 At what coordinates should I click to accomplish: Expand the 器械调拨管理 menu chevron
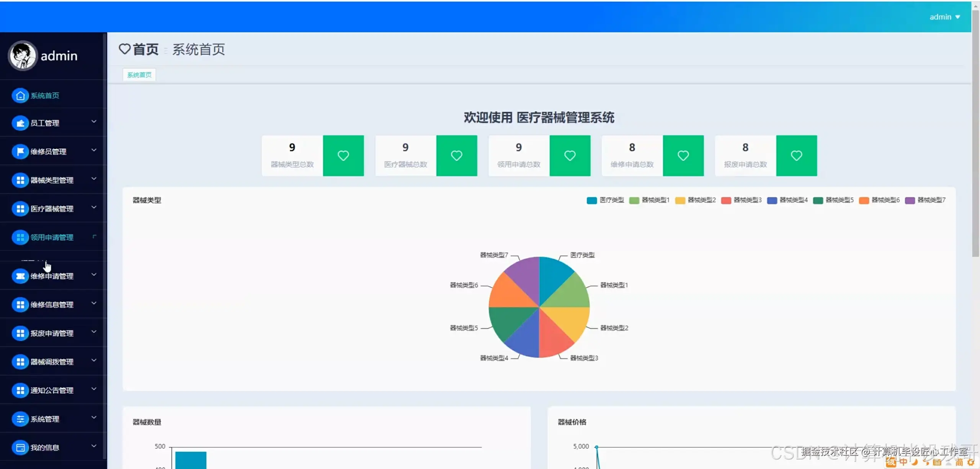click(94, 360)
